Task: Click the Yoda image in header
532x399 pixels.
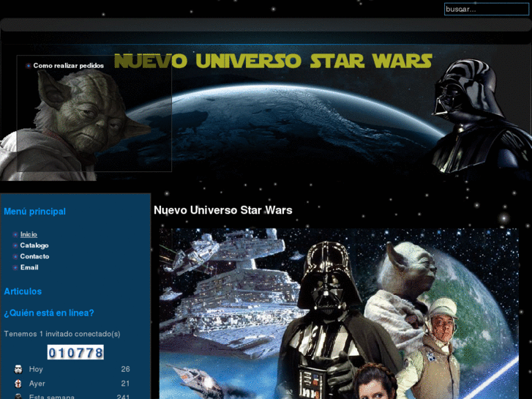Action: click(74, 125)
